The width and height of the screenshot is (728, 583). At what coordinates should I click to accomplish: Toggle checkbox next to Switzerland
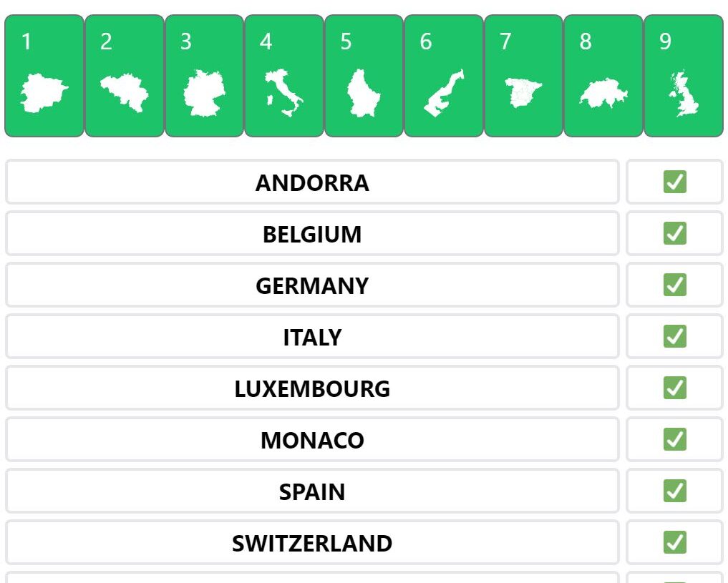click(674, 542)
